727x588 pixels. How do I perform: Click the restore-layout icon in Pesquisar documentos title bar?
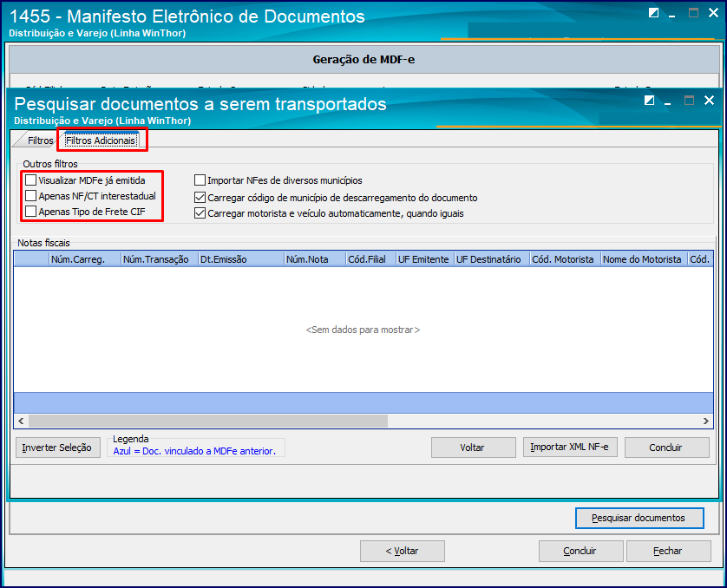click(650, 100)
